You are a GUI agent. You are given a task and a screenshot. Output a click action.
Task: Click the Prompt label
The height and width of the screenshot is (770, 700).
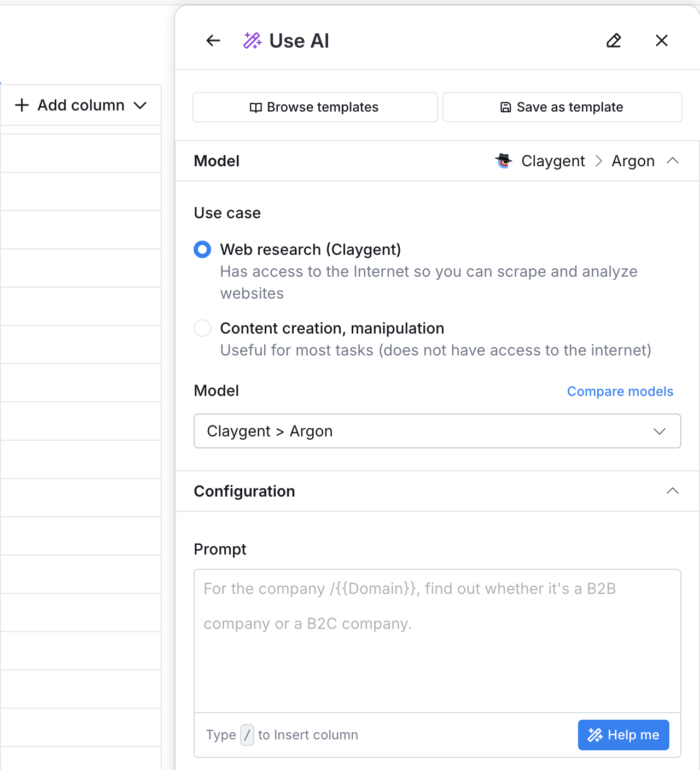[x=220, y=549]
